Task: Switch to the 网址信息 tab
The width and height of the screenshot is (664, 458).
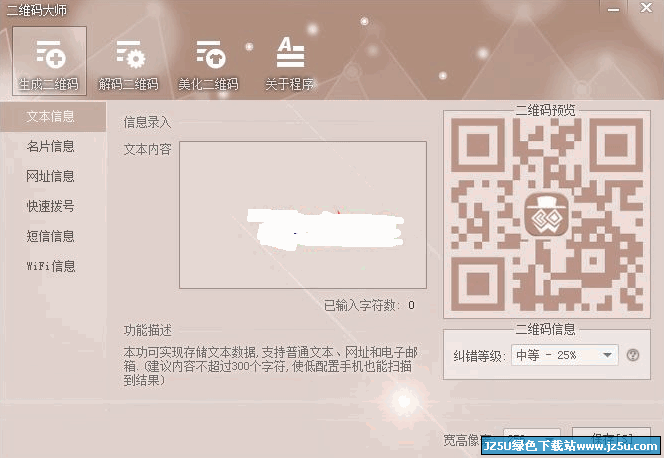Action: [x=53, y=176]
